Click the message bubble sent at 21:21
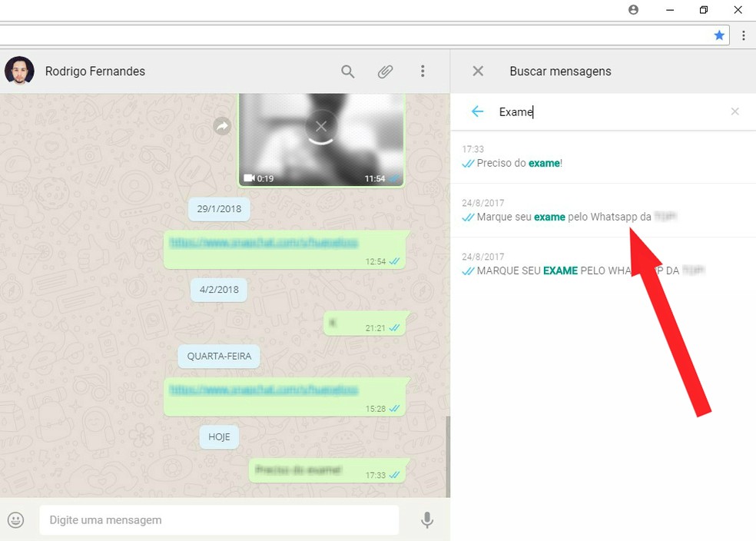 [366, 323]
